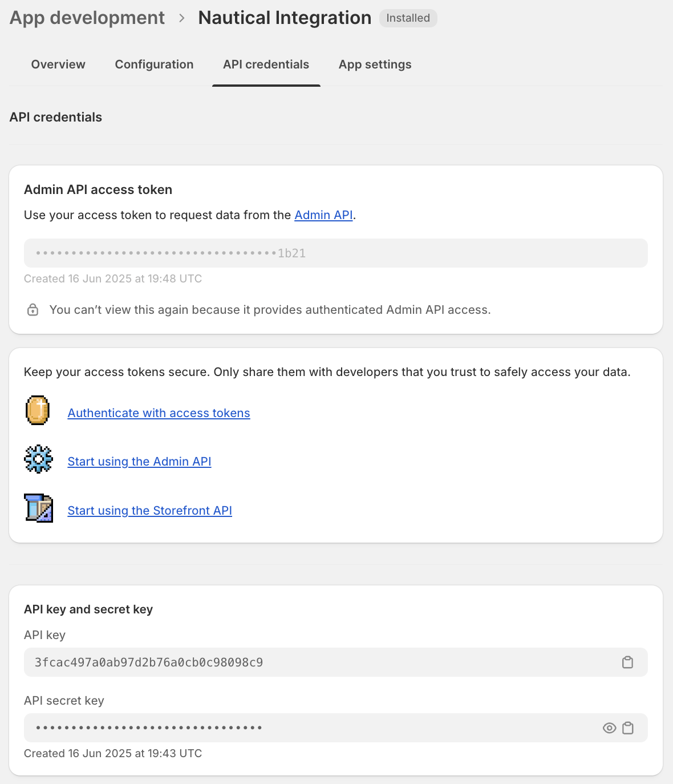Click the blue gear icon

coord(38,459)
